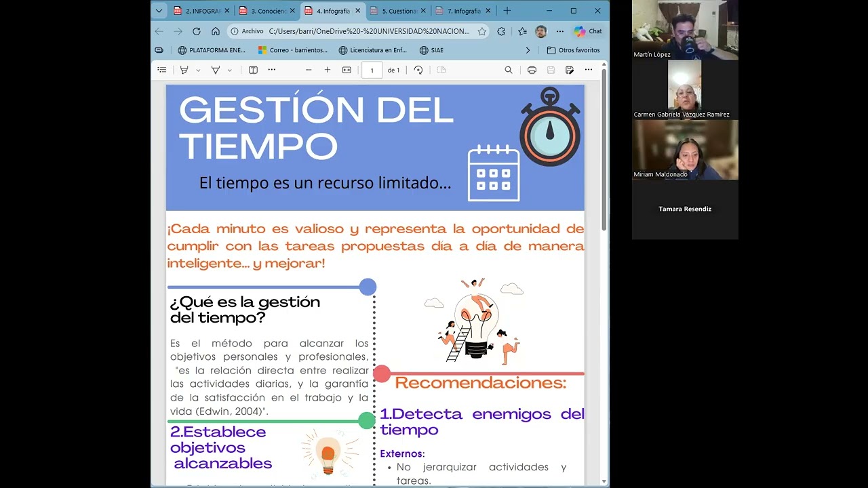This screenshot has width=868, height=488.
Task: Click the greyed-out page view icon
Action: click(x=441, y=70)
